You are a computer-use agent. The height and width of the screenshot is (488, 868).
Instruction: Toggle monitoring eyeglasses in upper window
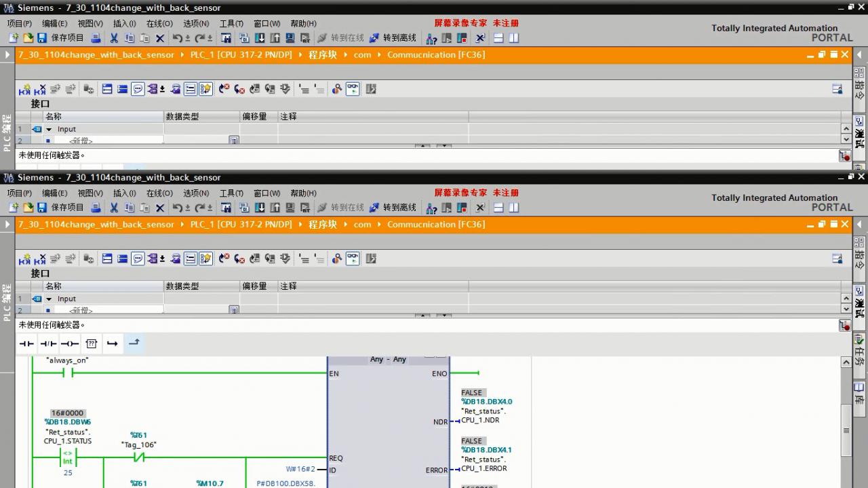click(x=353, y=89)
